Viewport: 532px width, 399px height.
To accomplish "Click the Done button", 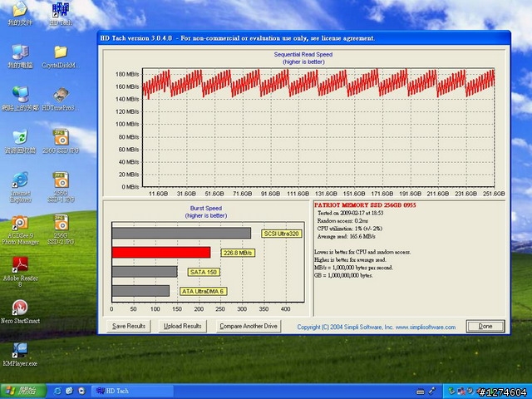I will pyautogui.click(x=485, y=326).
